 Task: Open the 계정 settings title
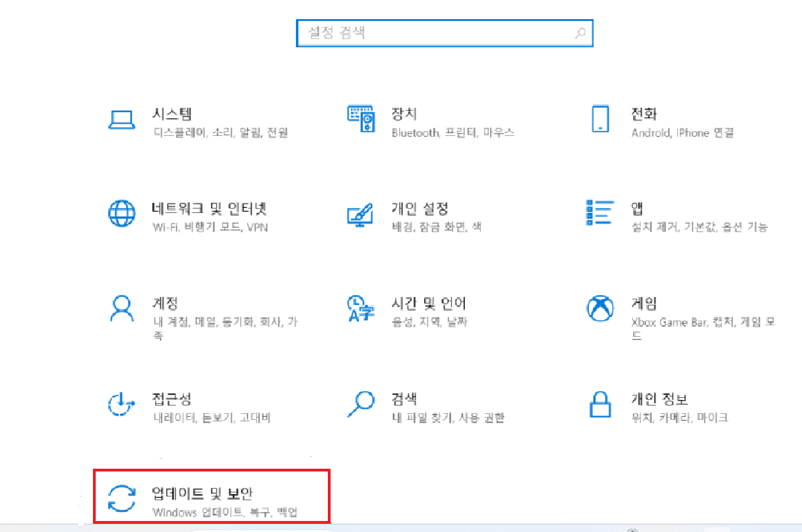(166, 303)
